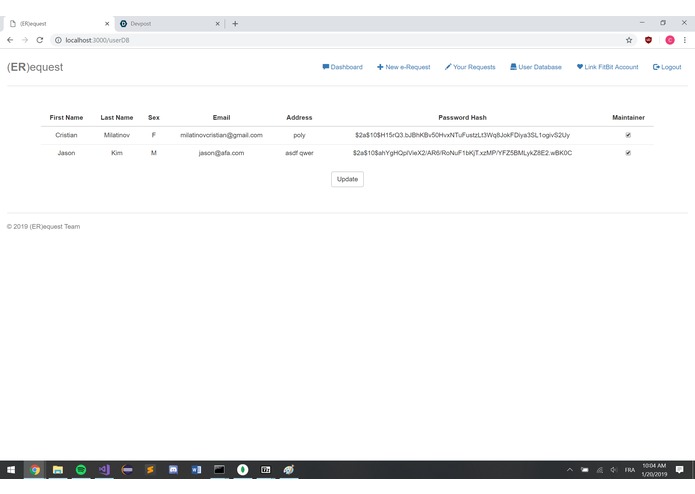Viewport: 695px width, 494px height.
Task: Click the 'Cristian' first name cell
Action: click(66, 135)
